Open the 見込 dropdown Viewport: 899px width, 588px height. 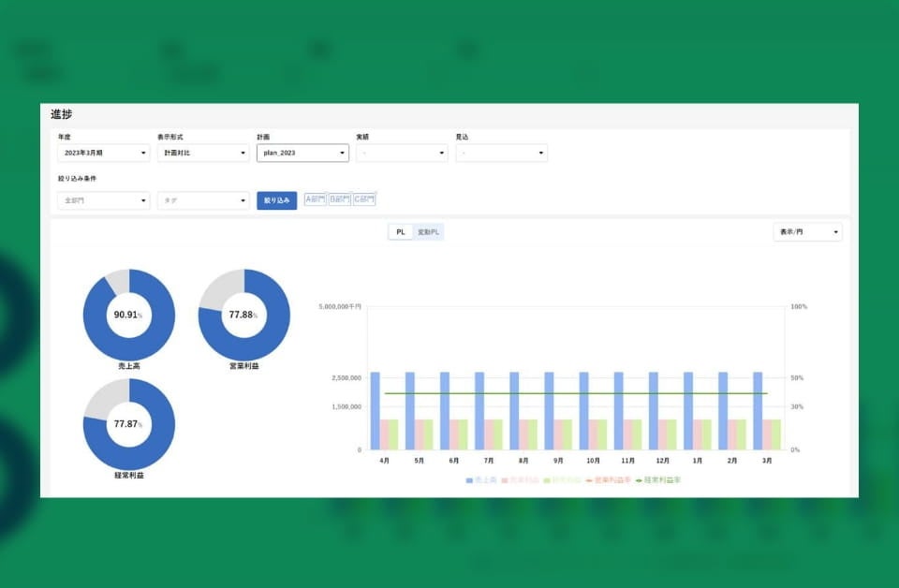point(502,153)
